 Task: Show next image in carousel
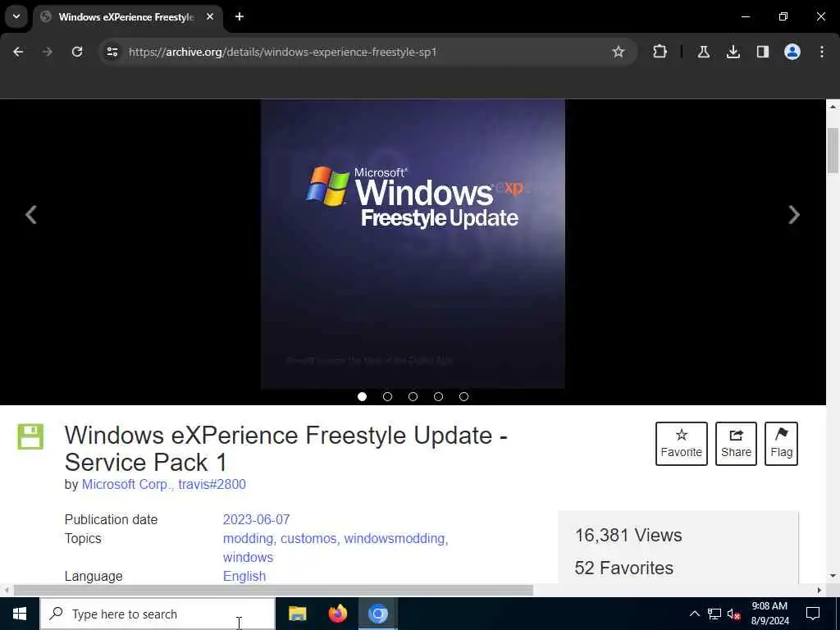[794, 215]
